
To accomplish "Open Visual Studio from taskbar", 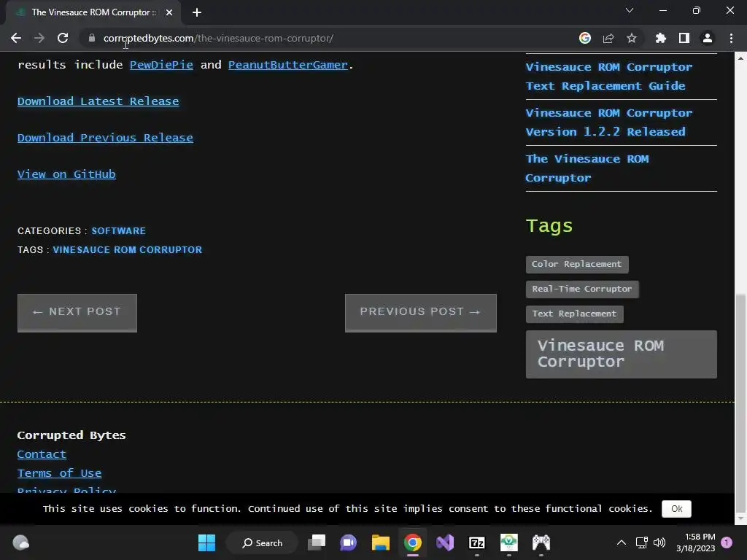I will pyautogui.click(x=445, y=542).
